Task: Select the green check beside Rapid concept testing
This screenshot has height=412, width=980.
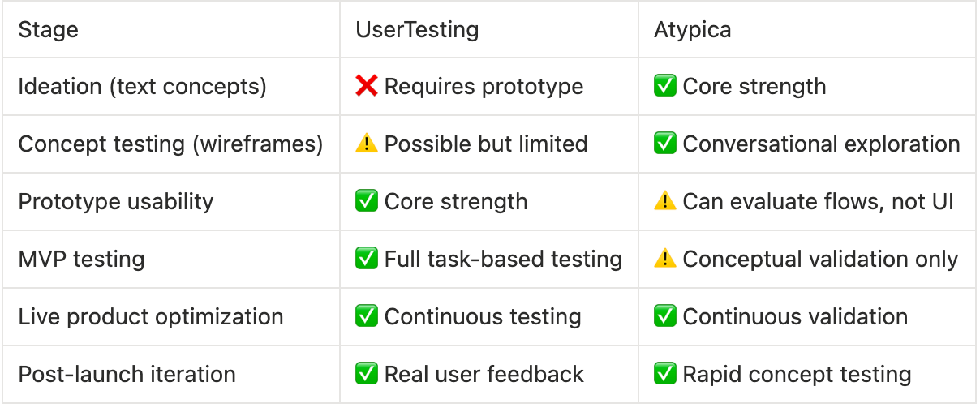Action: [x=665, y=374]
